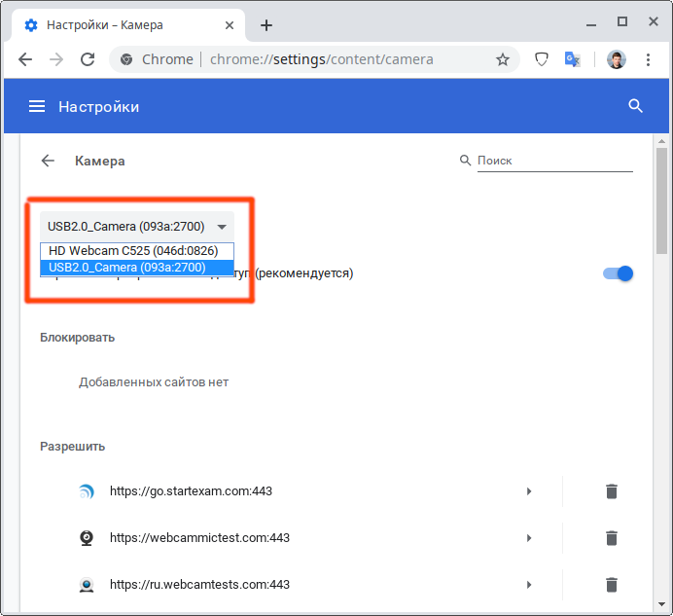Click the search icon in the blue header
Image resolution: width=673 pixels, height=616 pixels.
coord(636,106)
